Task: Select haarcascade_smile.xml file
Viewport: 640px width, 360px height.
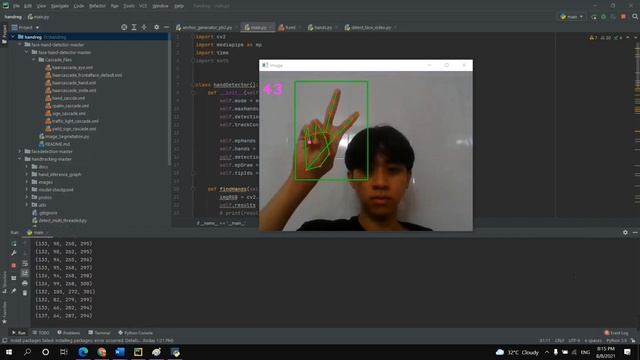Action: point(70,90)
